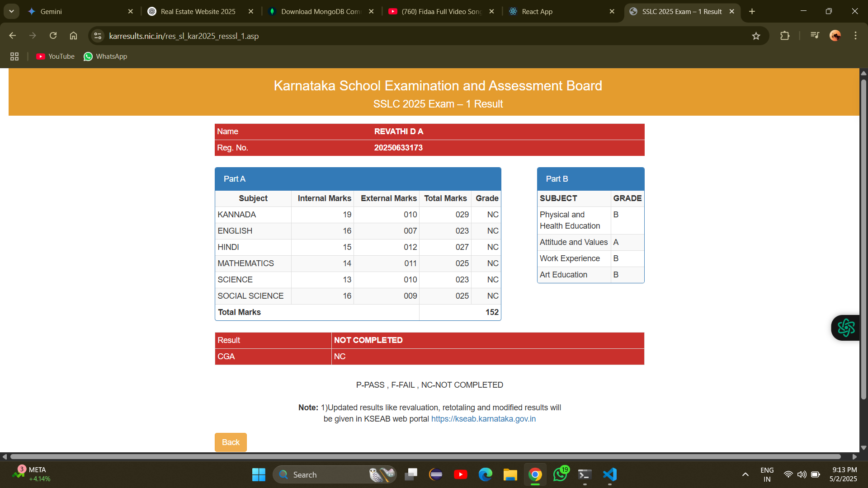Image resolution: width=868 pixels, height=488 pixels.
Task: View site information icon in address bar
Action: pyautogui.click(x=98, y=36)
